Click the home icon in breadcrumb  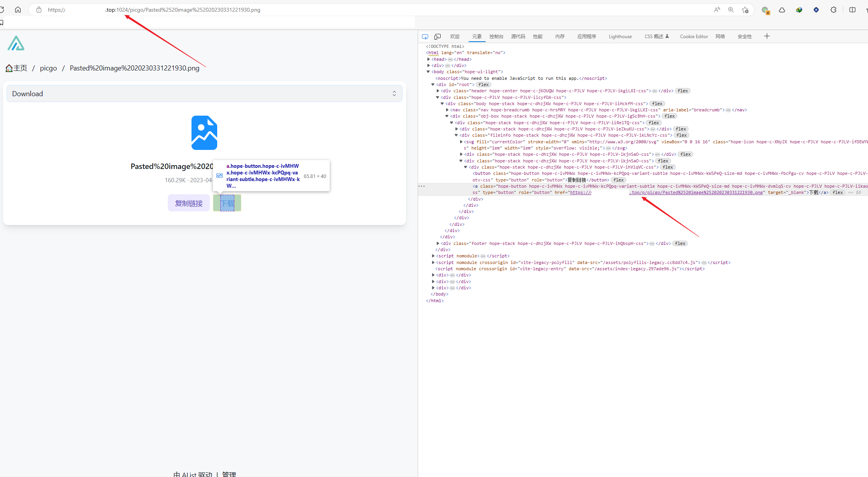[x=9, y=68]
